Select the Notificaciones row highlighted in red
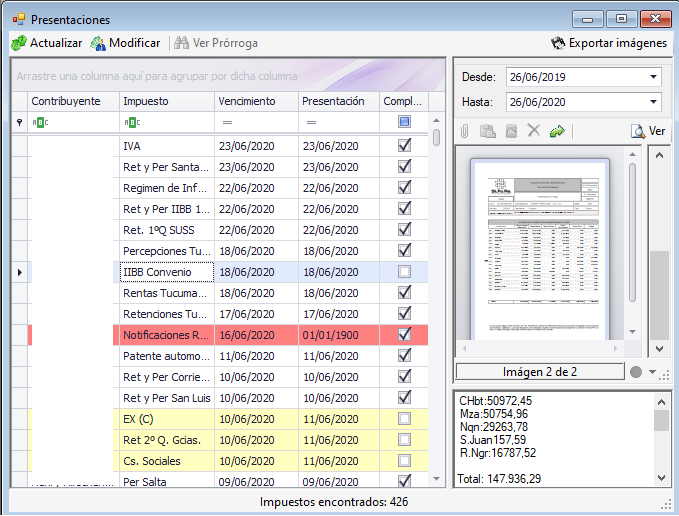The width and height of the screenshot is (679, 516). pyautogui.click(x=166, y=334)
